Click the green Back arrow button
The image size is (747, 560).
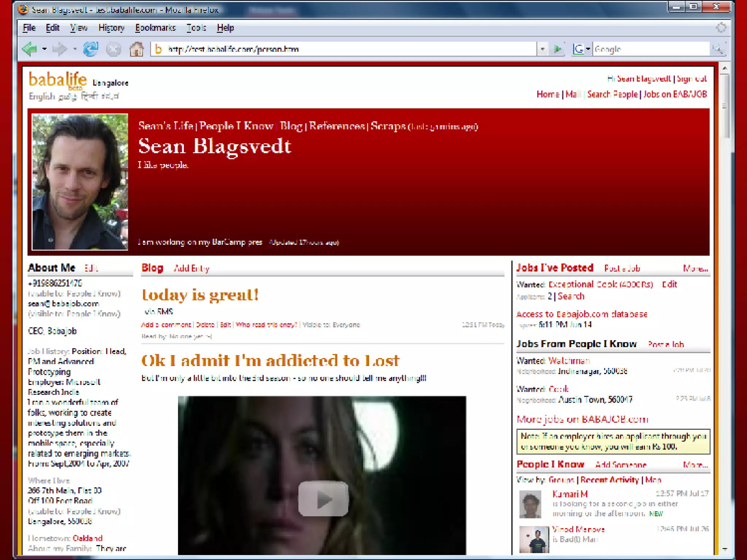30,49
